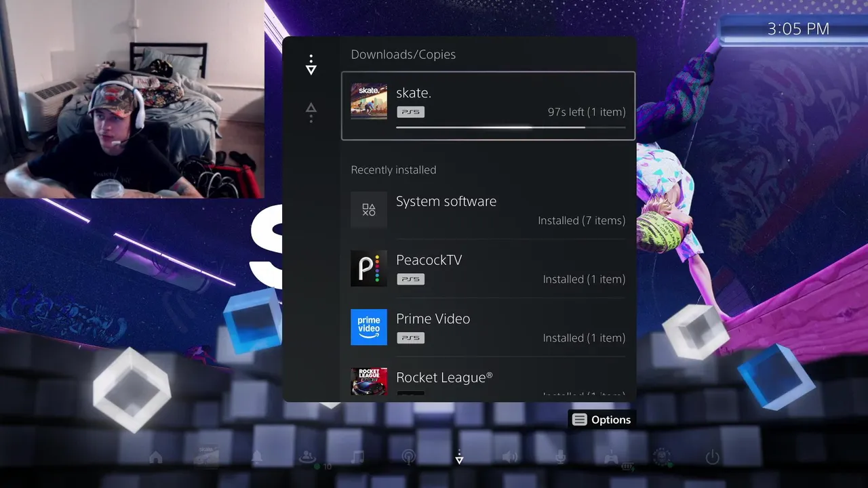Click the PeacockTV app icon

369,268
